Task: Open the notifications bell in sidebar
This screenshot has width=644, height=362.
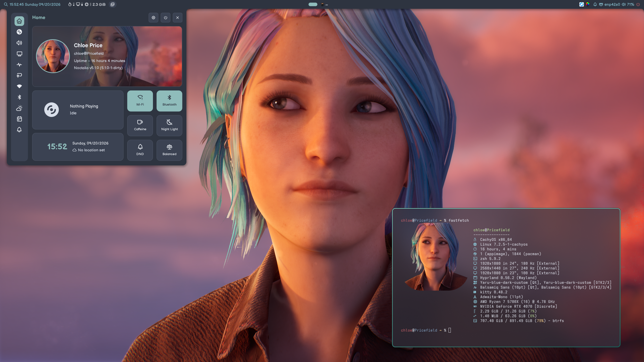Action: pos(19,130)
